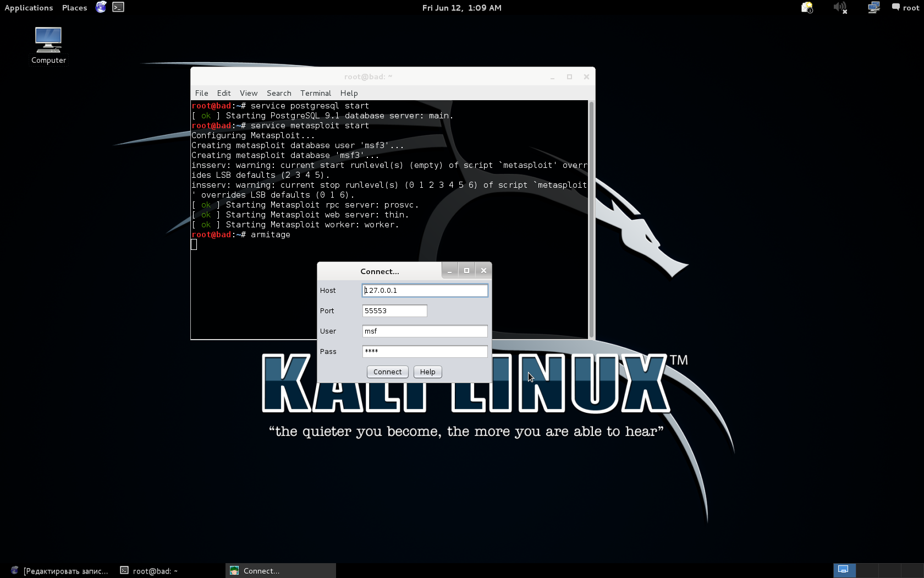Open the root user menu

coord(905,8)
